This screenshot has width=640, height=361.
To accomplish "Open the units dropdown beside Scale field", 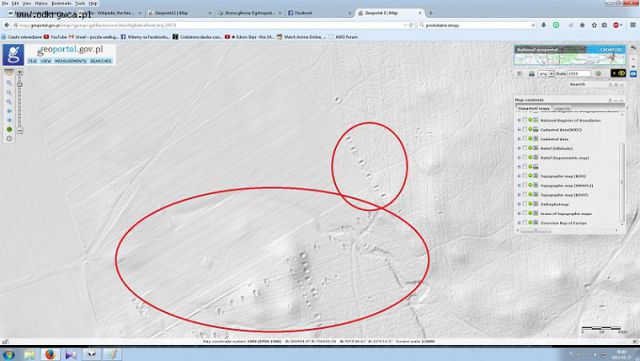I will [546, 74].
